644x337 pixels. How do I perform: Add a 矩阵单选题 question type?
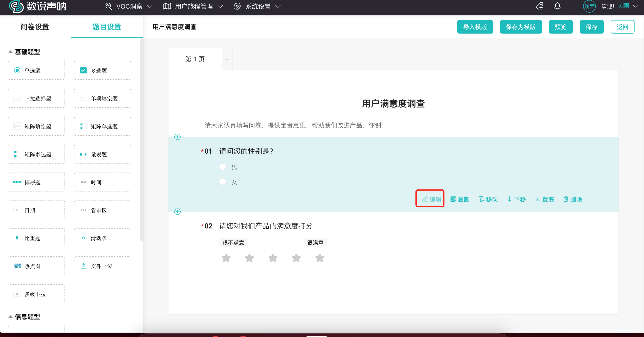click(103, 126)
